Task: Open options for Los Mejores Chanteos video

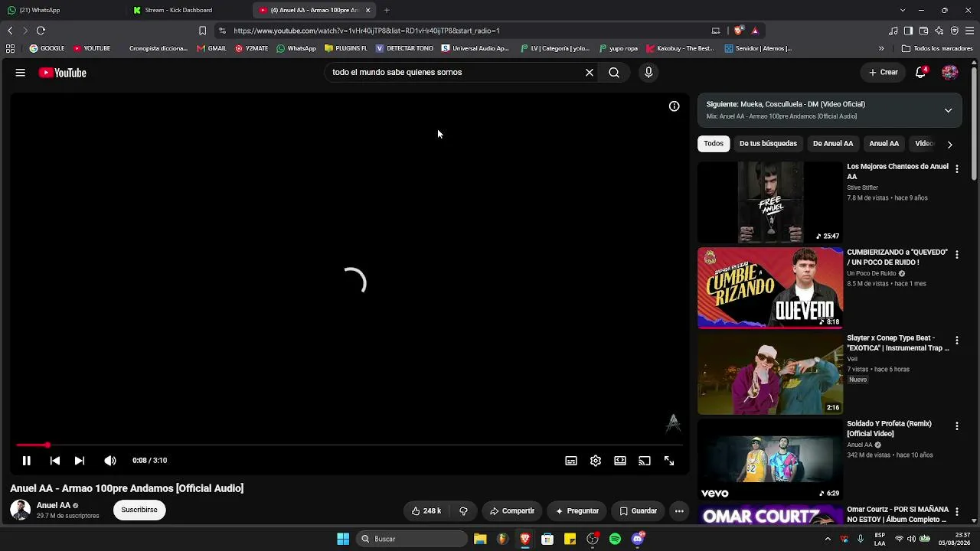Action: 956,168
